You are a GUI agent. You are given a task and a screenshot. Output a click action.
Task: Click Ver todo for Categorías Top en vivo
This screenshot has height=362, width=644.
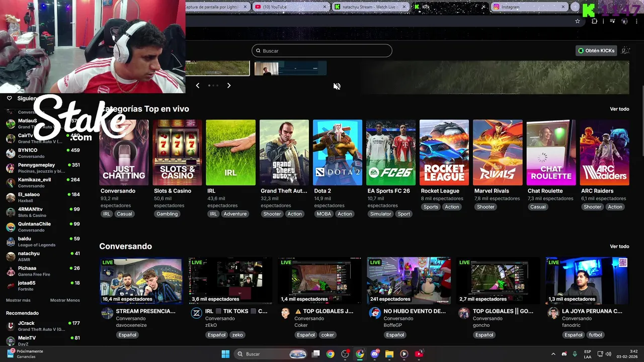click(x=619, y=109)
